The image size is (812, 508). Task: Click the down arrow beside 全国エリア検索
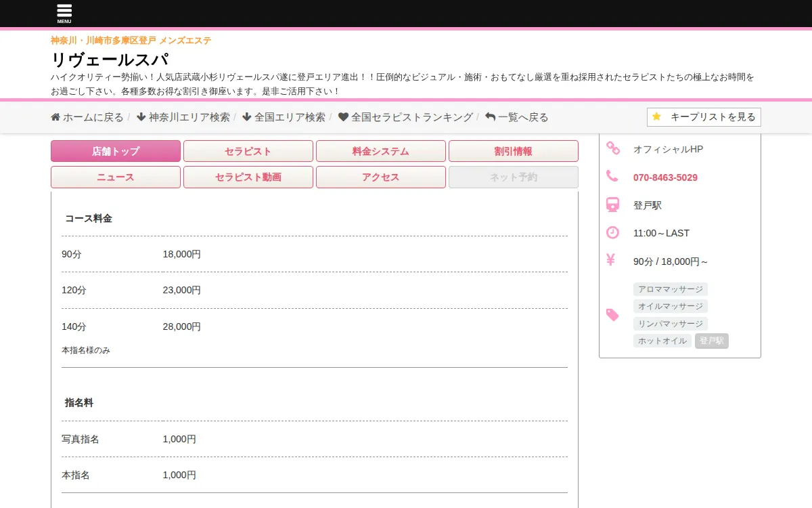[x=246, y=117]
